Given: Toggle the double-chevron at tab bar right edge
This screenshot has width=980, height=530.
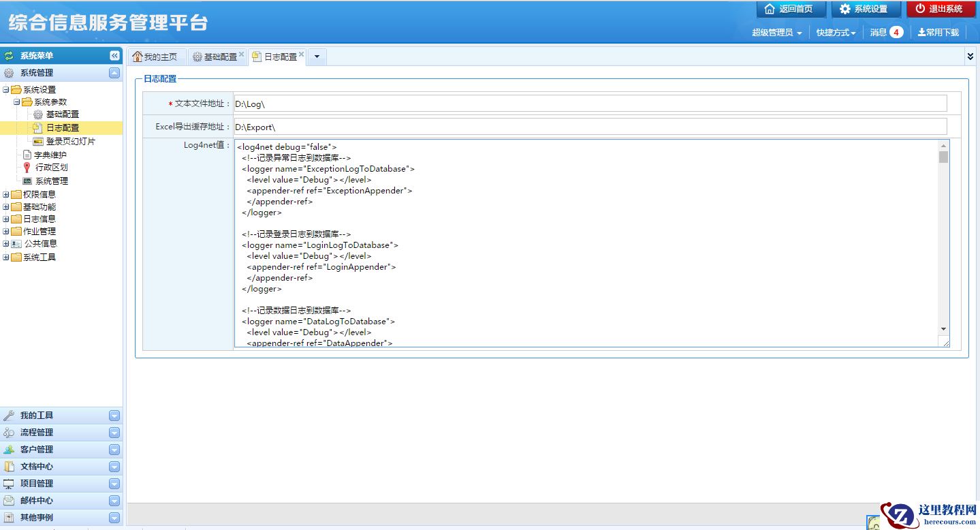Looking at the screenshot, I should (x=970, y=57).
